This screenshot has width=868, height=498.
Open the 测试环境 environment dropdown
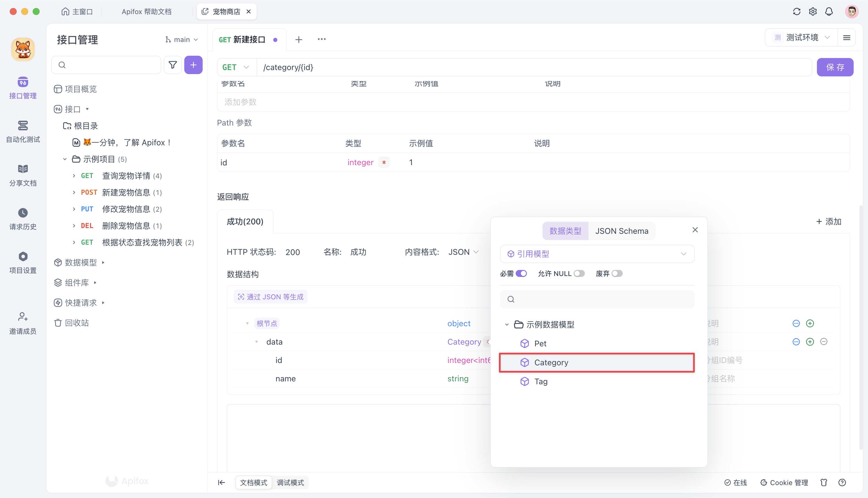[801, 37]
